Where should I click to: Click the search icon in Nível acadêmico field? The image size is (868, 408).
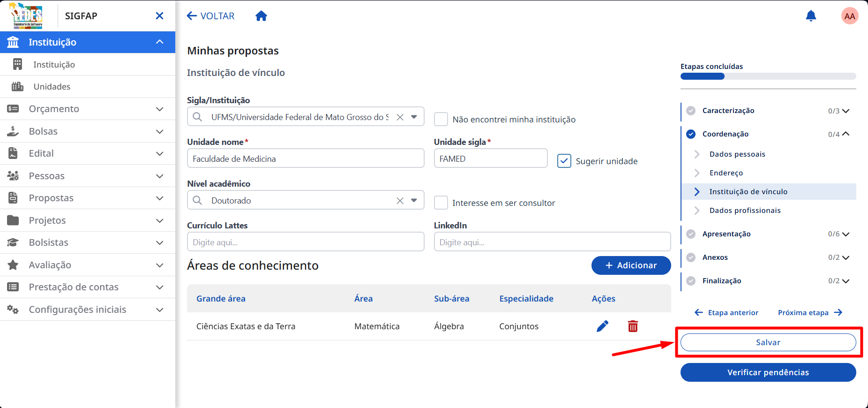click(x=198, y=200)
